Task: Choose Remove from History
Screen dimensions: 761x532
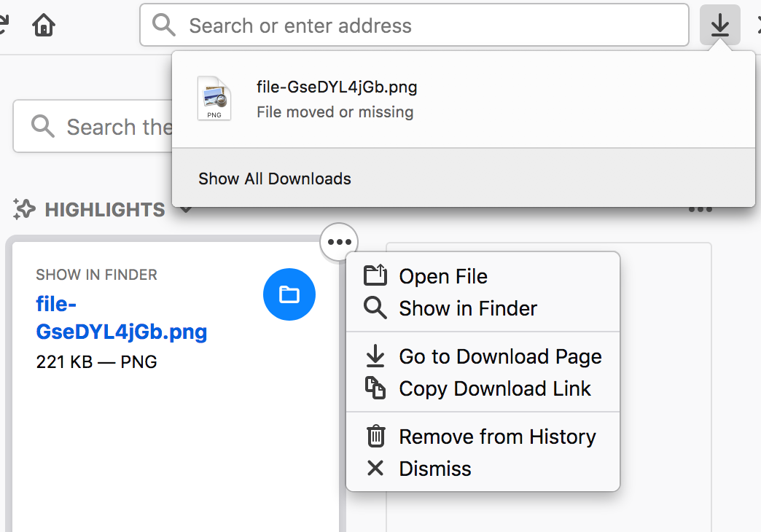Action: tap(483, 437)
